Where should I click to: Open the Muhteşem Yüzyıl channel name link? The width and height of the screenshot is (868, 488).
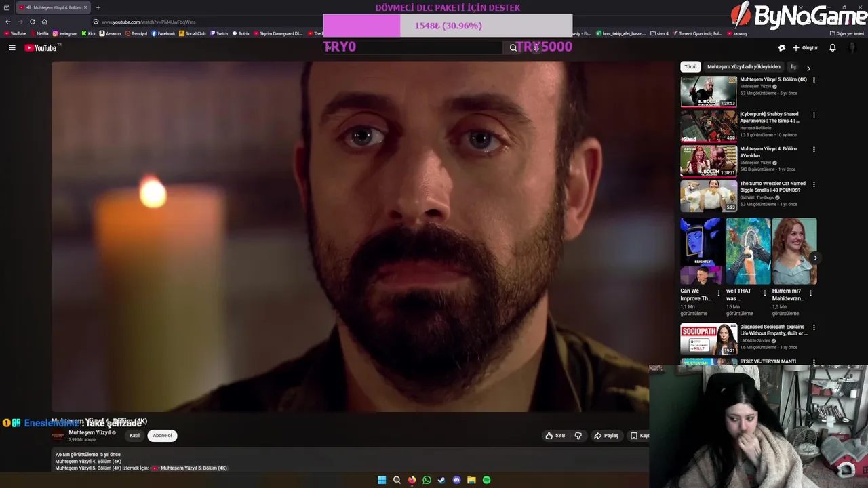89,432
